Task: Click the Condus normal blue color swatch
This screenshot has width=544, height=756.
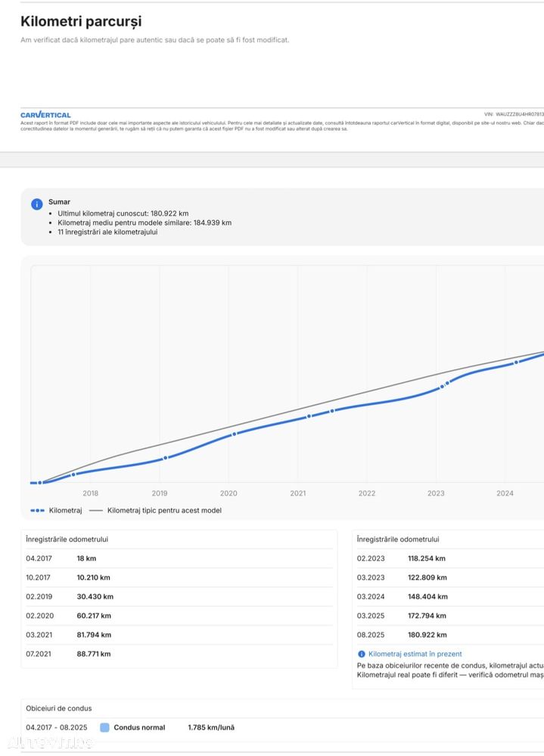Action: point(104,728)
